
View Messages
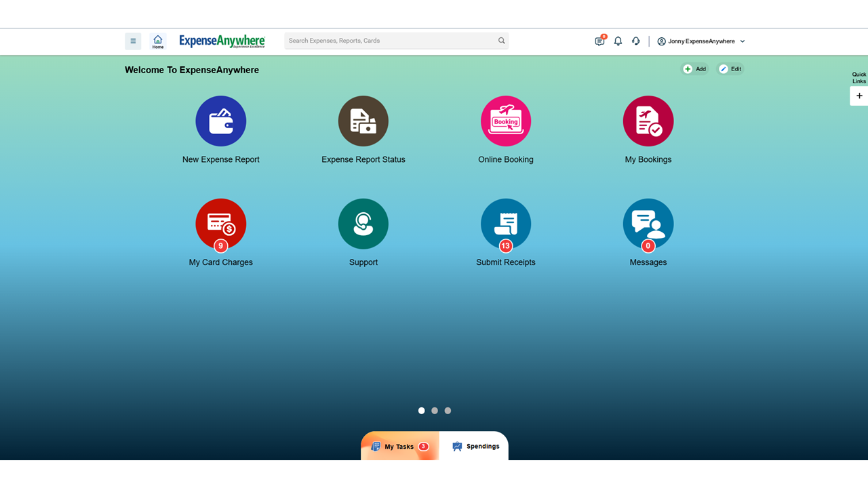click(648, 224)
